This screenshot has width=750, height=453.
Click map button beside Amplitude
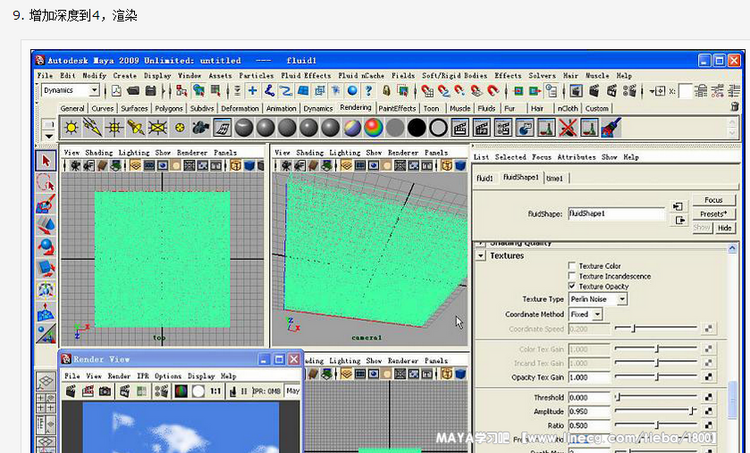(x=709, y=411)
